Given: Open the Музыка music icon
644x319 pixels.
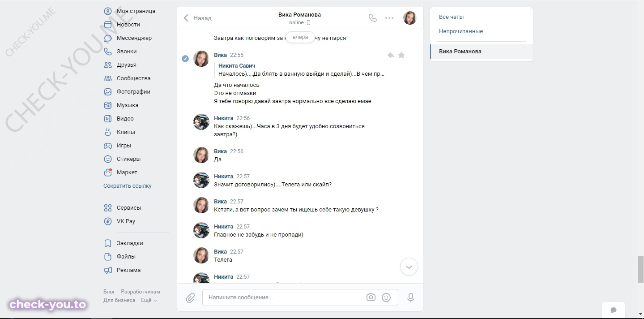Looking at the screenshot, I should (x=107, y=105).
